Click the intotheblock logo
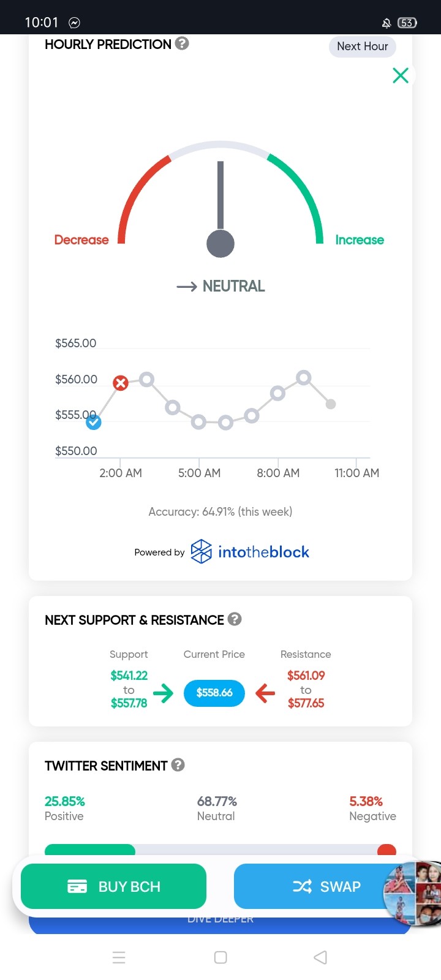Image resolution: width=441 pixels, height=980 pixels. click(249, 552)
